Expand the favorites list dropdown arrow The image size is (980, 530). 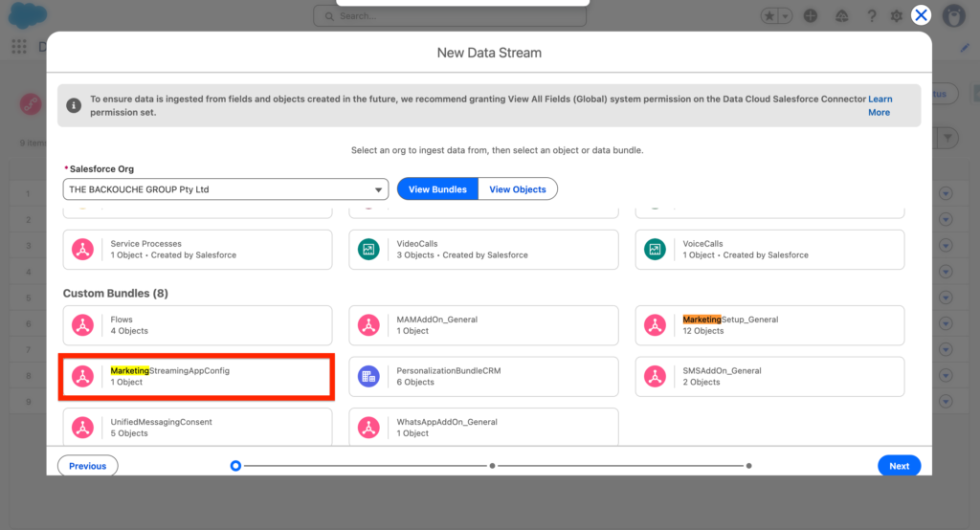[786, 16]
